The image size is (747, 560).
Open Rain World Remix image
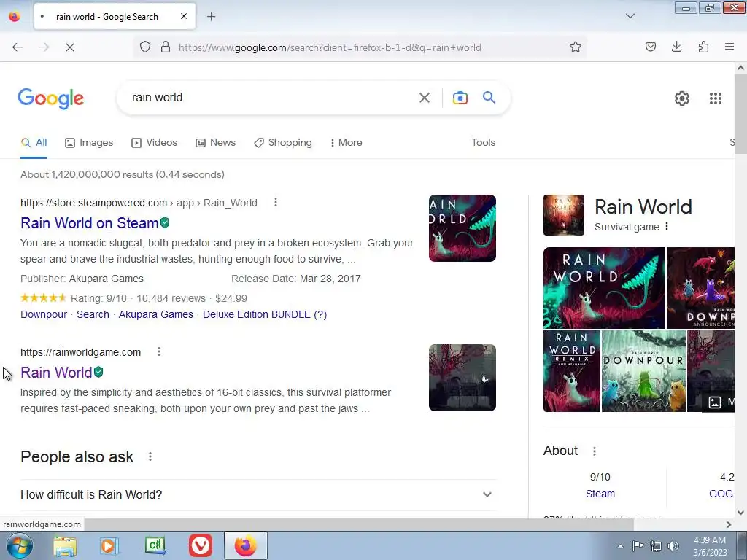572,371
